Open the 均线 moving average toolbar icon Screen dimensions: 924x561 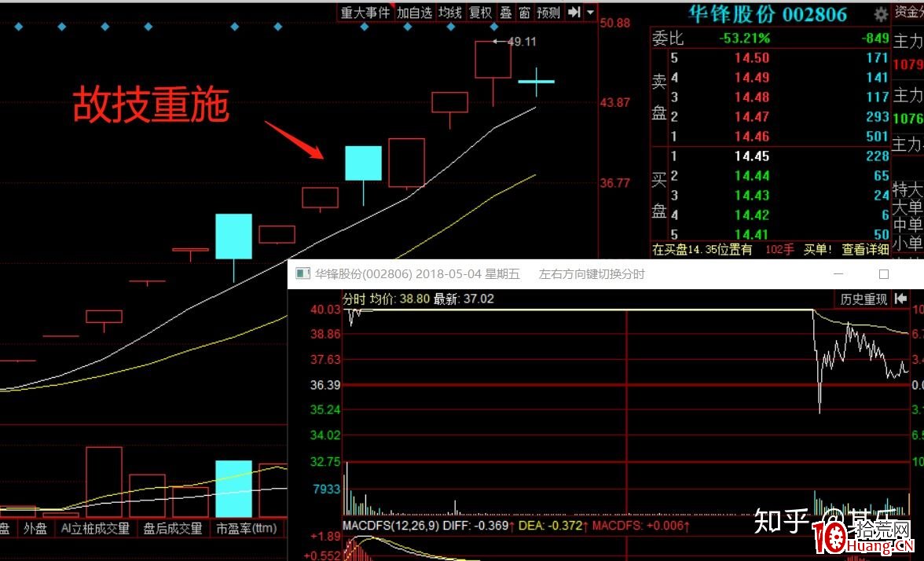(451, 13)
